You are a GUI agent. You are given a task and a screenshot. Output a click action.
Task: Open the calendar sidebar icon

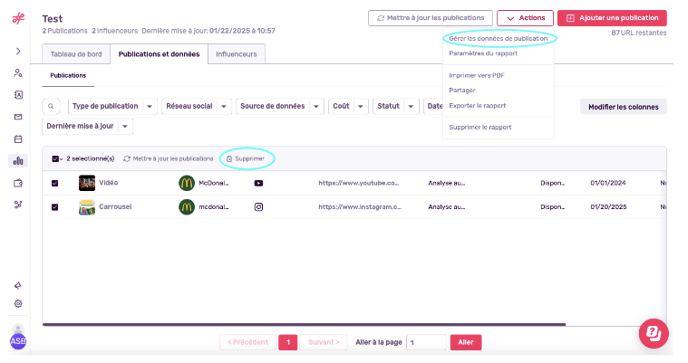pos(18,139)
